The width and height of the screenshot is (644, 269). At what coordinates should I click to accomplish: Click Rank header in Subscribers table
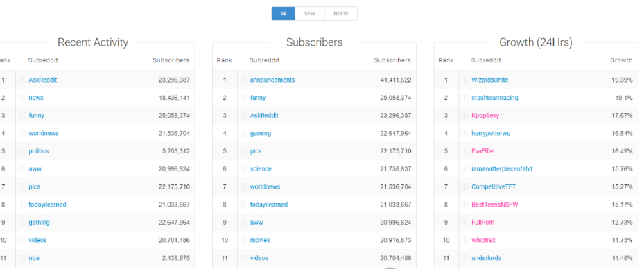tap(224, 60)
